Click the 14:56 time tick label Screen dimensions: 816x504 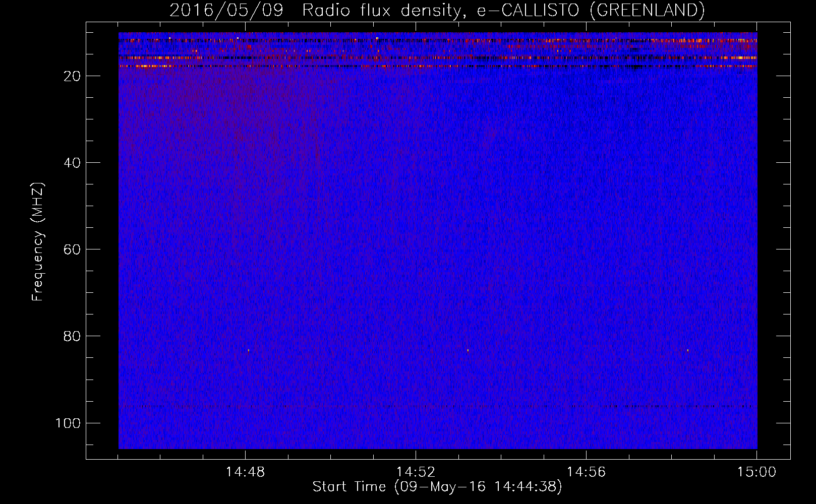[x=586, y=472]
